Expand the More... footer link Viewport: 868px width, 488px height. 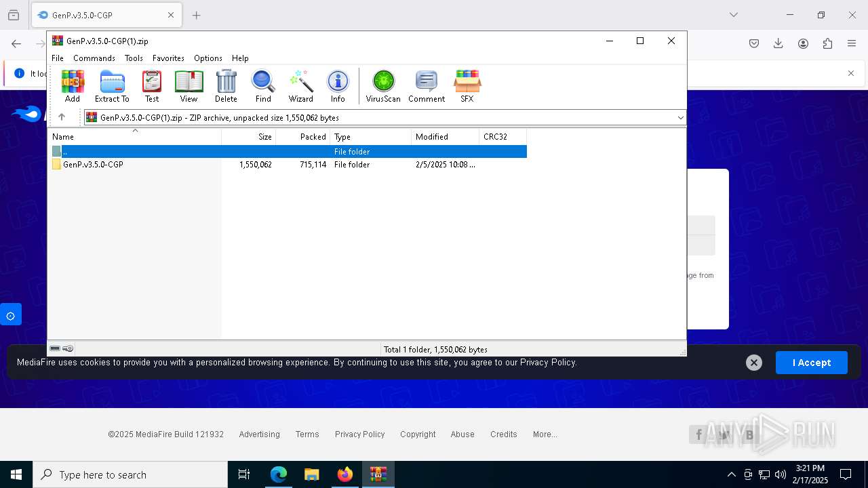545,434
